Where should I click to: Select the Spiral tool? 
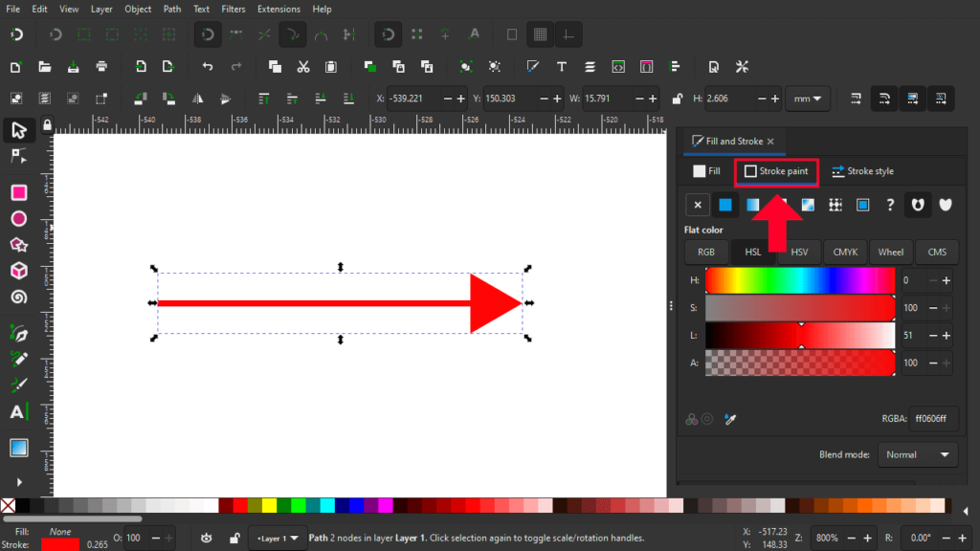tap(19, 298)
